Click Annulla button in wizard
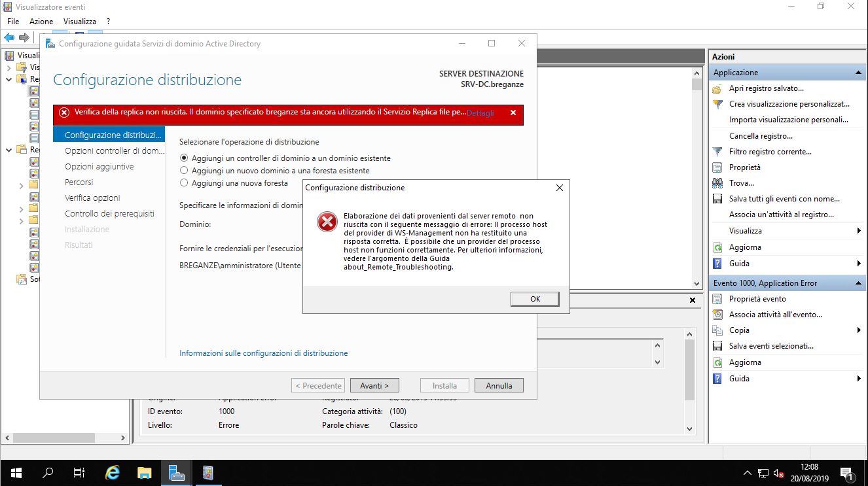 coord(499,385)
